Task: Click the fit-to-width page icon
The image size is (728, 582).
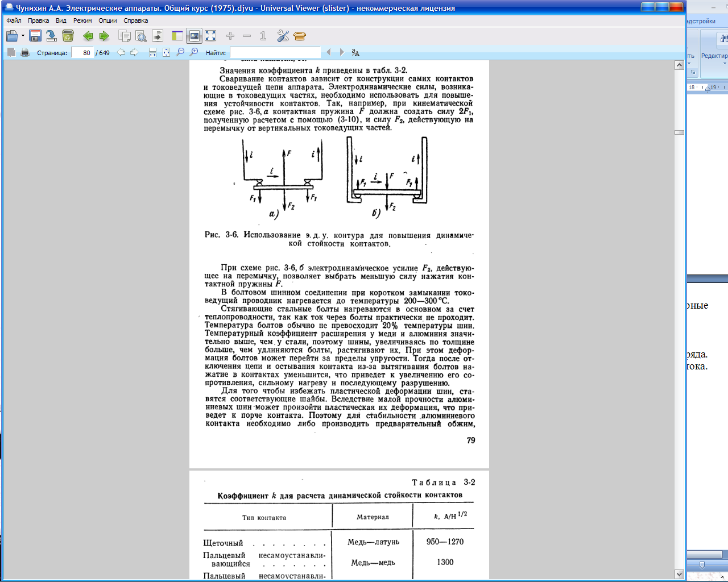Action: tap(152, 52)
